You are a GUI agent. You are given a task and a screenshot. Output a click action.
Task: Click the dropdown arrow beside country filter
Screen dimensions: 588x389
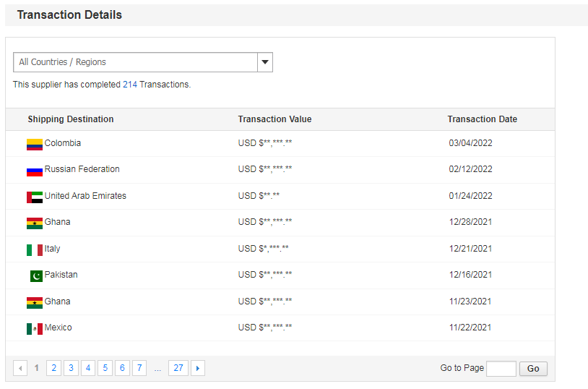[x=265, y=62]
